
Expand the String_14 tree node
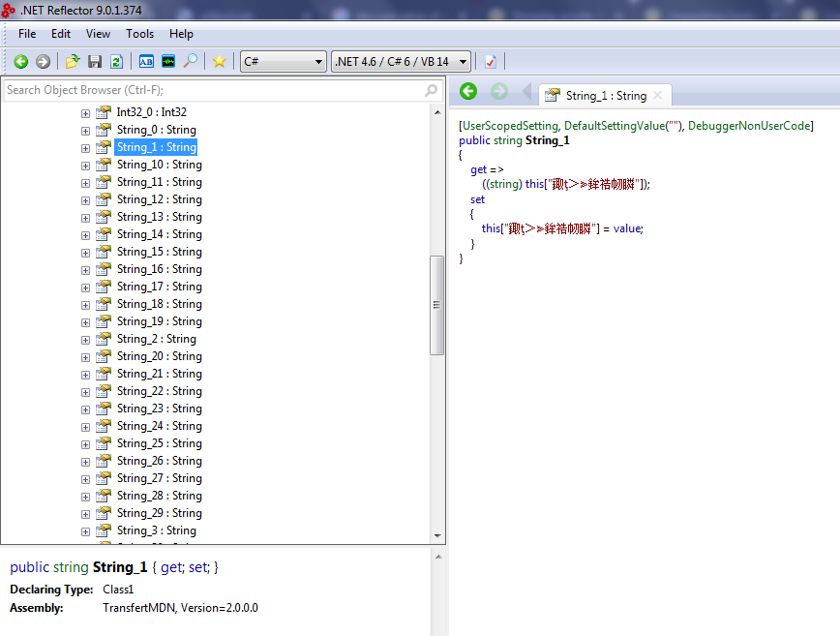(85, 235)
